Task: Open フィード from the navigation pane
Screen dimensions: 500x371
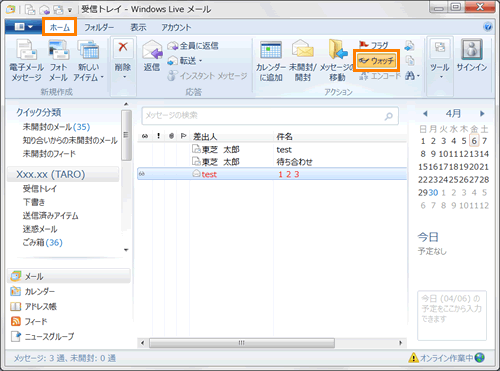Action: (29, 321)
